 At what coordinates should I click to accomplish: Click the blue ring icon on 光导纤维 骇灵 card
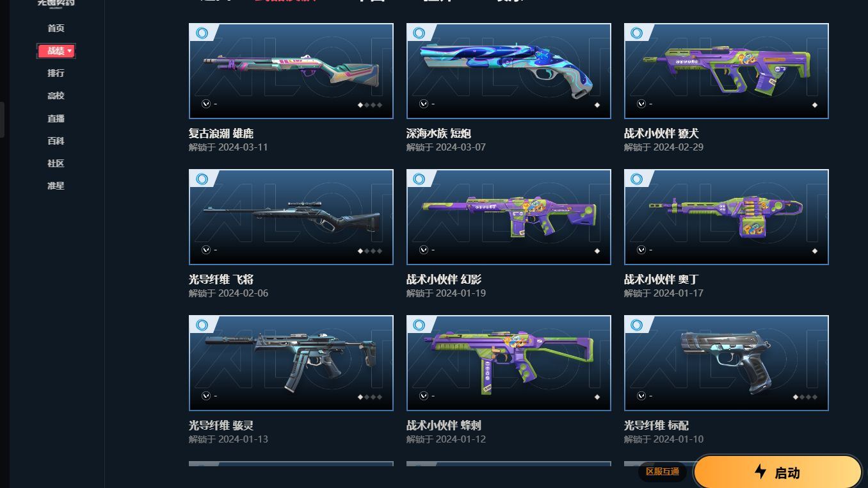[x=202, y=325]
